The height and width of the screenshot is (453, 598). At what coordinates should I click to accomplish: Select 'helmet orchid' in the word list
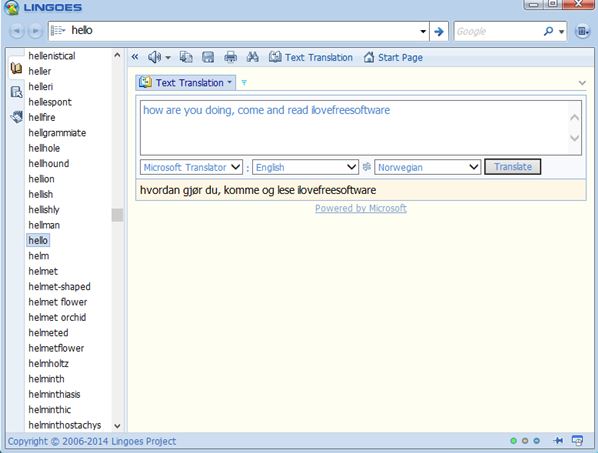pos(57,317)
